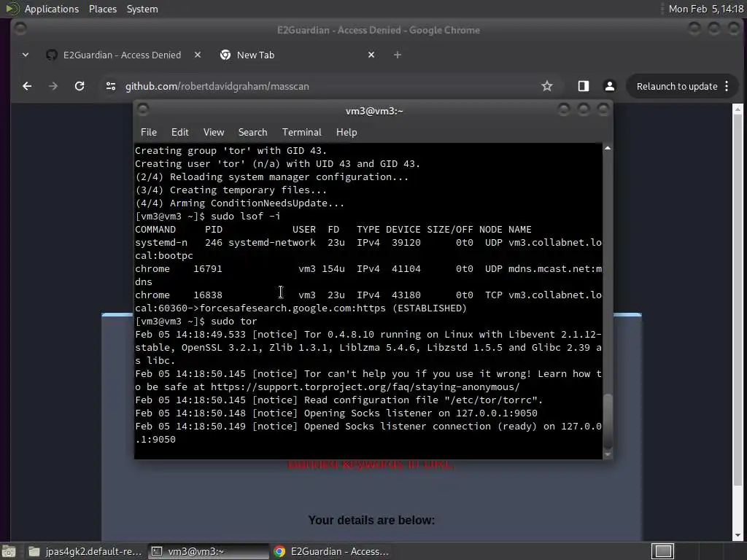This screenshot has width=747, height=560.
Task: Open the System menu
Action: pos(142,9)
